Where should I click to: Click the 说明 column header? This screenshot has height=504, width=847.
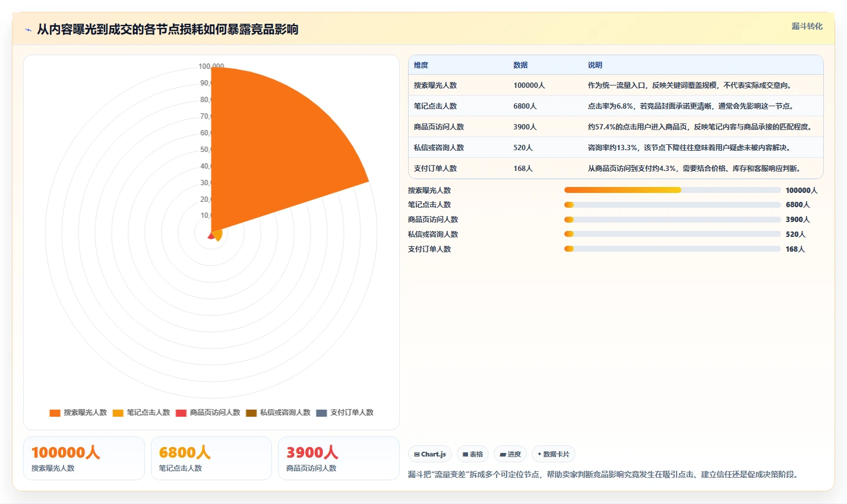tap(595, 65)
